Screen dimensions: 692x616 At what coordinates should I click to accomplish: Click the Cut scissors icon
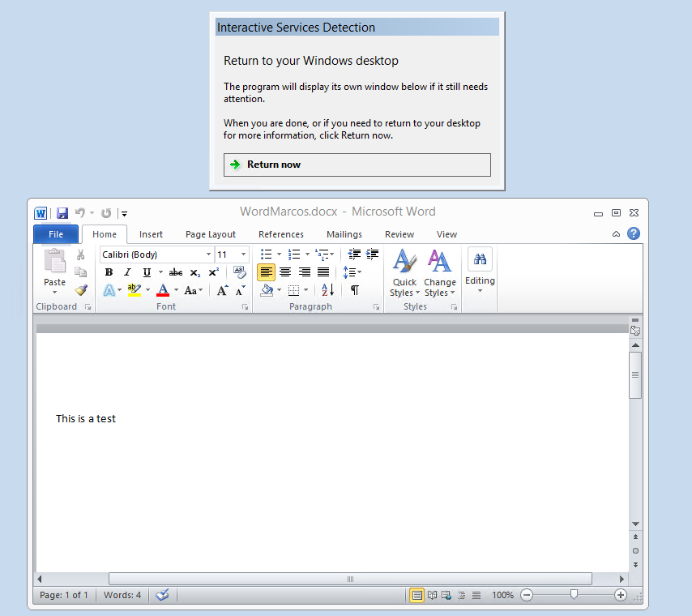tap(80, 255)
